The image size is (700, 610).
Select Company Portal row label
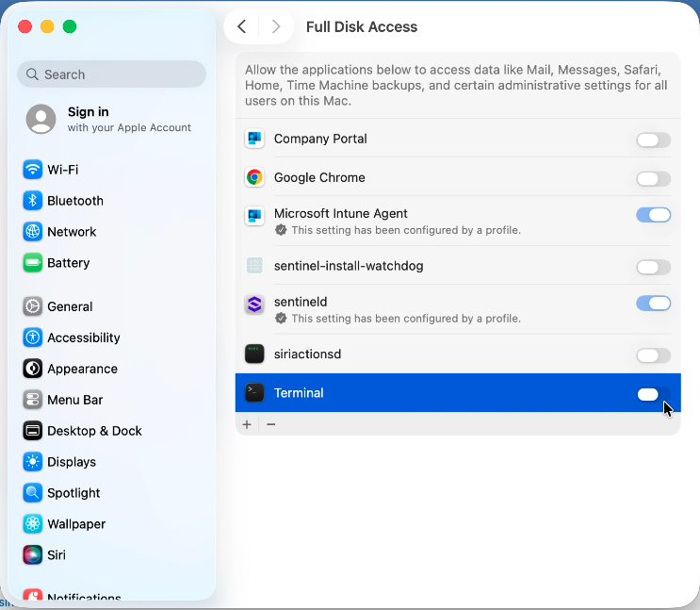point(320,139)
